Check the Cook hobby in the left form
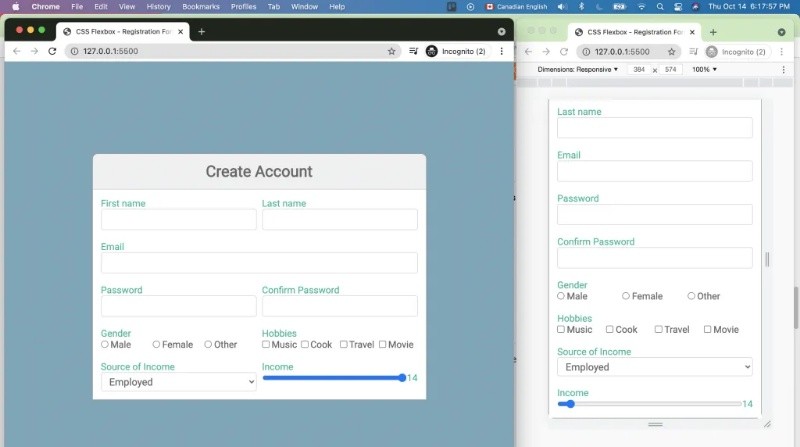Image resolution: width=800 pixels, height=447 pixels. 305,344
